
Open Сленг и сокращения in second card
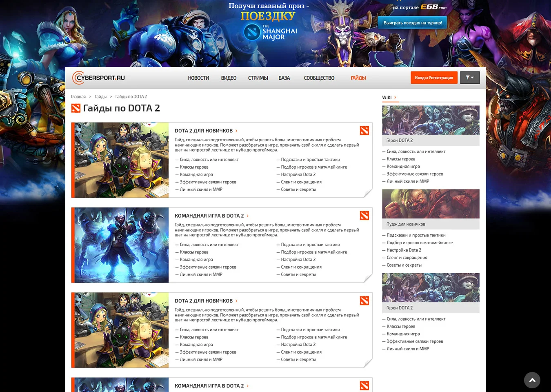[x=301, y=267]
